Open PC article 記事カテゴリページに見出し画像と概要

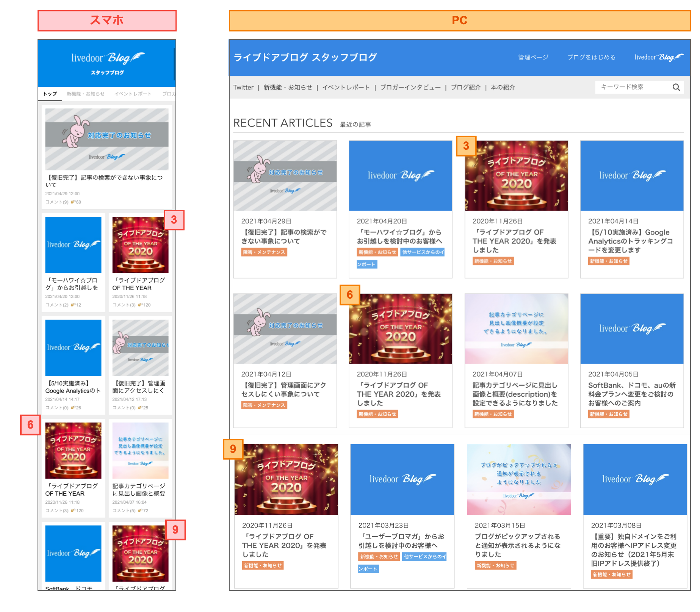pos(515,394)
